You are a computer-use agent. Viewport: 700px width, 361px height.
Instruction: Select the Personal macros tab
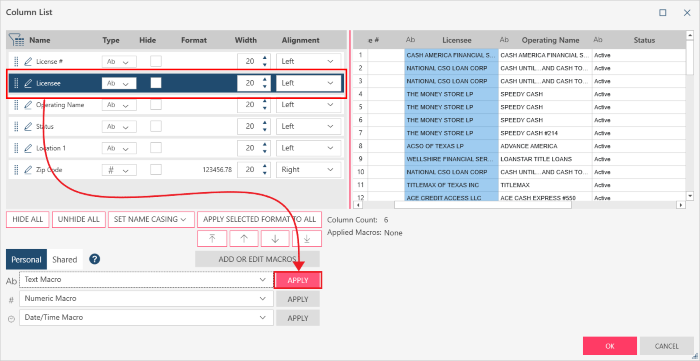tap(26, 260)
